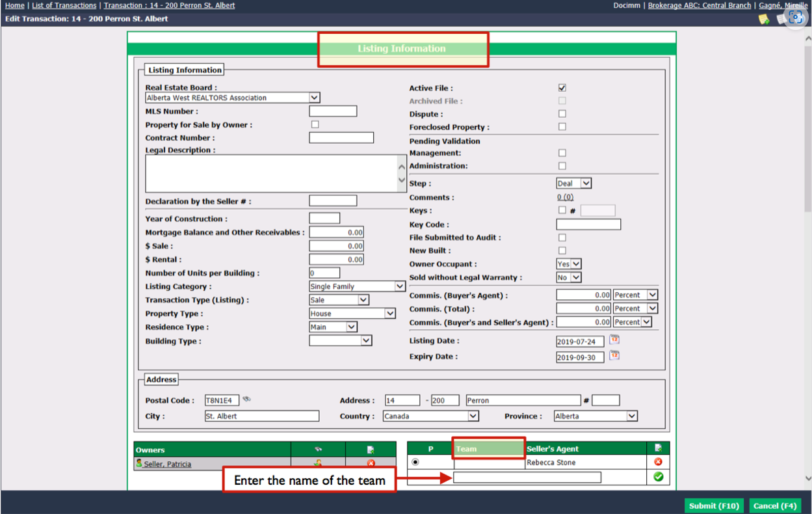This screenshot has height=514, width=812.
Task: Open the Home breadcrumb link
Action: (14, 5)
